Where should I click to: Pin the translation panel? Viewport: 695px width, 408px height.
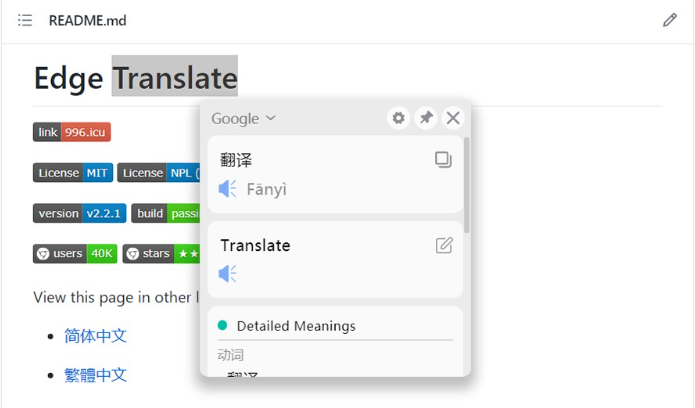426,118
